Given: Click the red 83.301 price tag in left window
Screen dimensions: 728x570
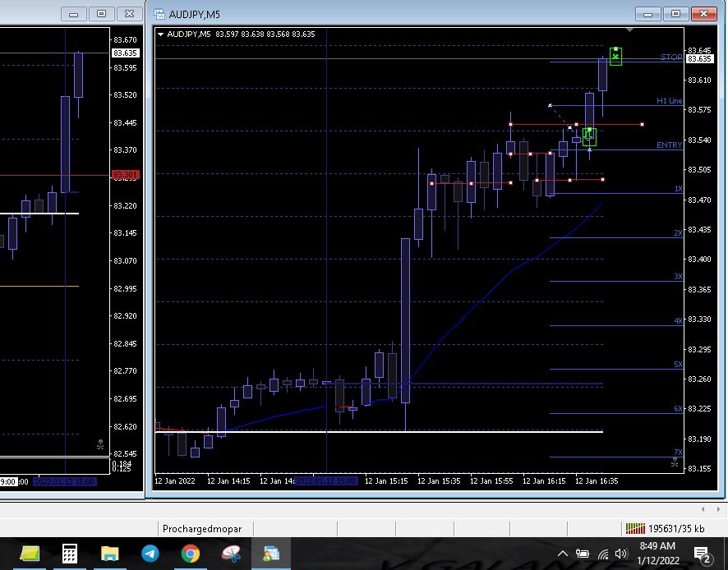Looking at the screenshot, I should pos(125,174).
